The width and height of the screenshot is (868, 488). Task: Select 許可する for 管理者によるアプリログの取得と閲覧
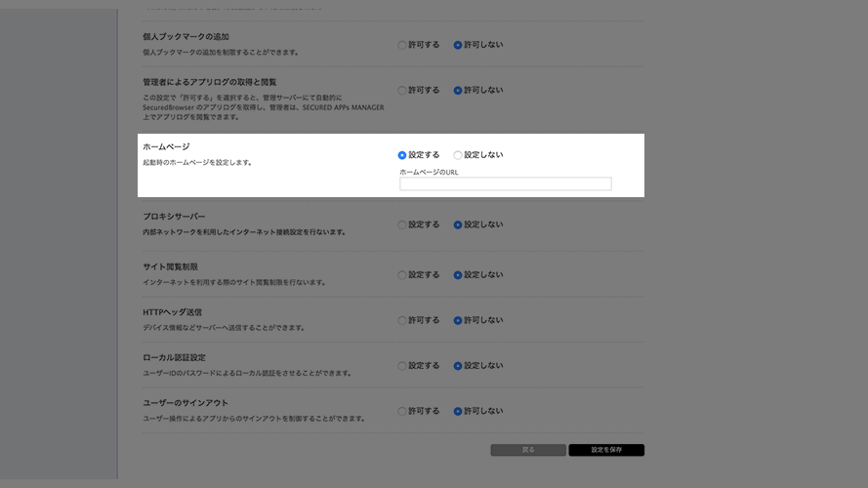(x=402, y=91)
